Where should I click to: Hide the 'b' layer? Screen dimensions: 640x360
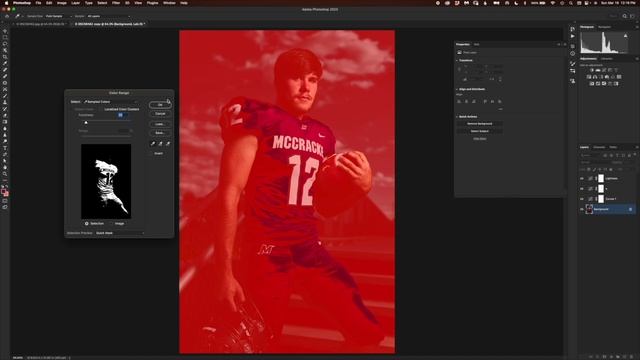coord(582,189)
